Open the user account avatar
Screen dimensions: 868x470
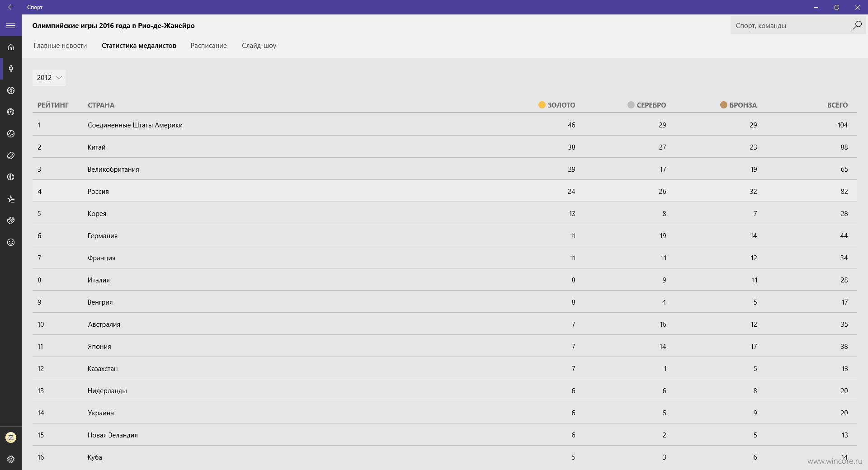[x=11, y=437]
